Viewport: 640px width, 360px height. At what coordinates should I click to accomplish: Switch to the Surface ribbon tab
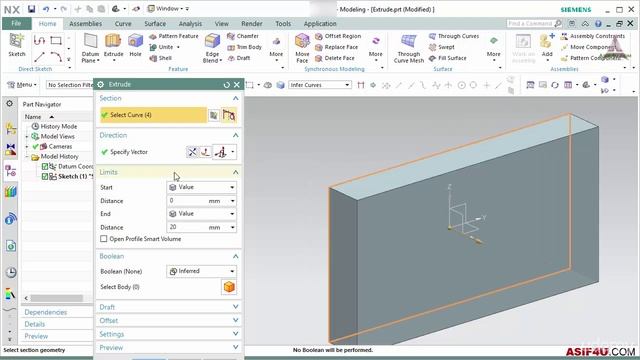tap(155, 24)
